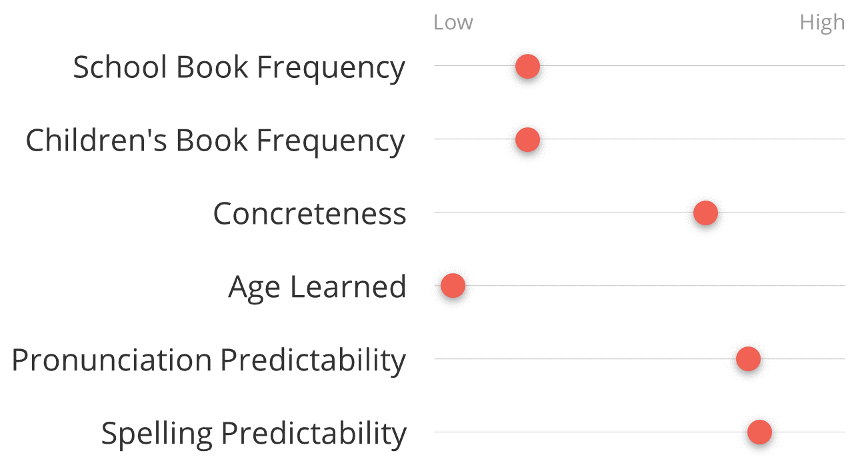Click the Pronunciation Predictability label
Screen dimensions: 868x473
coord(209,360)
